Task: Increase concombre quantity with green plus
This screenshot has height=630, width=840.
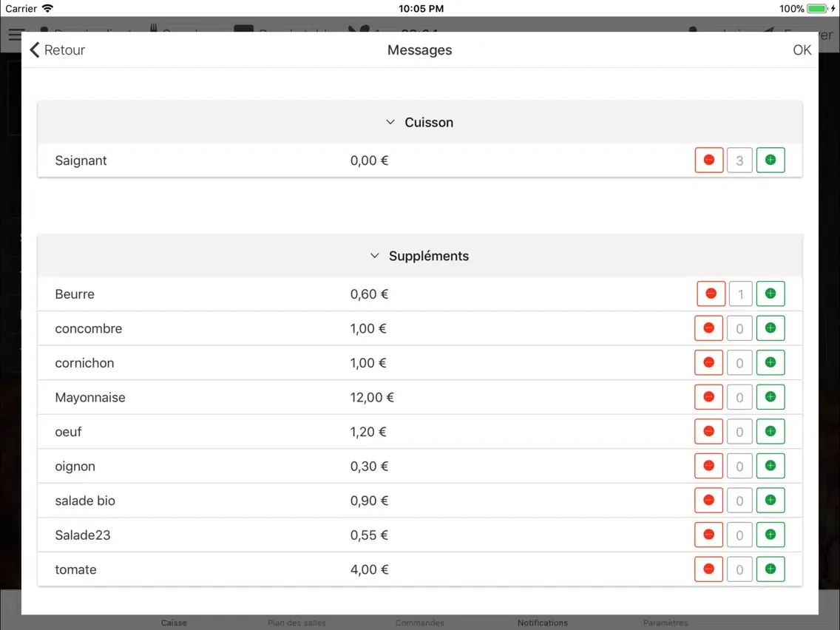Action: pyautogui.click(x=770, y=328)
